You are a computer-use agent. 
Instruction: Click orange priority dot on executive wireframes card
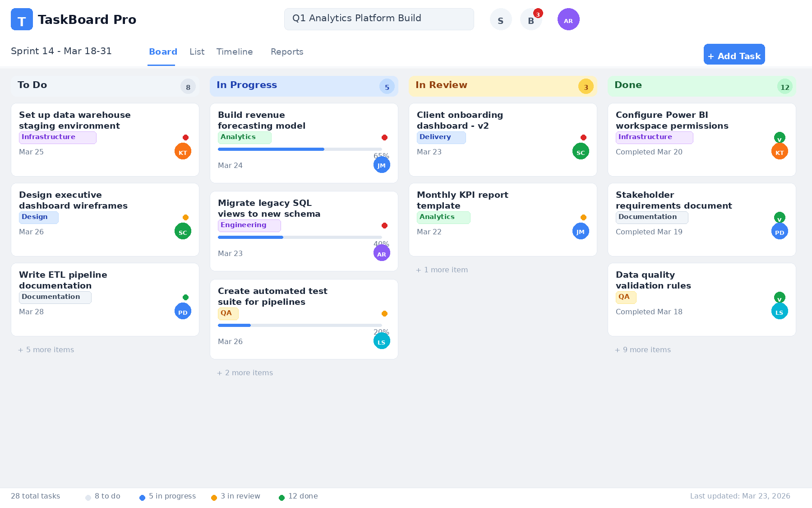pyautogui.click(x=185, y=217)
